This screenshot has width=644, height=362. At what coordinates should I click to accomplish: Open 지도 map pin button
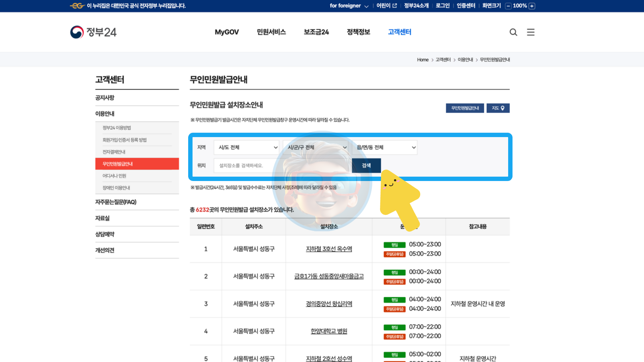pyautogui.click(x=498, y=108)
